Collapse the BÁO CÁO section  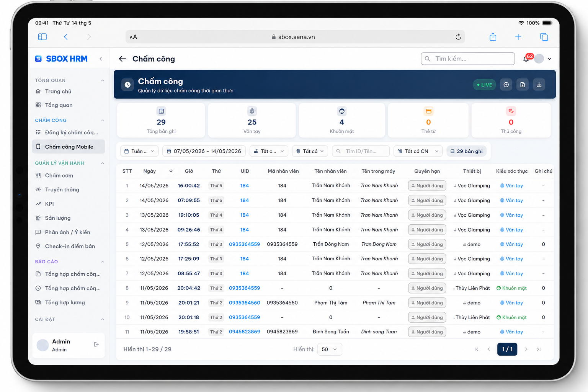coord(102,261)
